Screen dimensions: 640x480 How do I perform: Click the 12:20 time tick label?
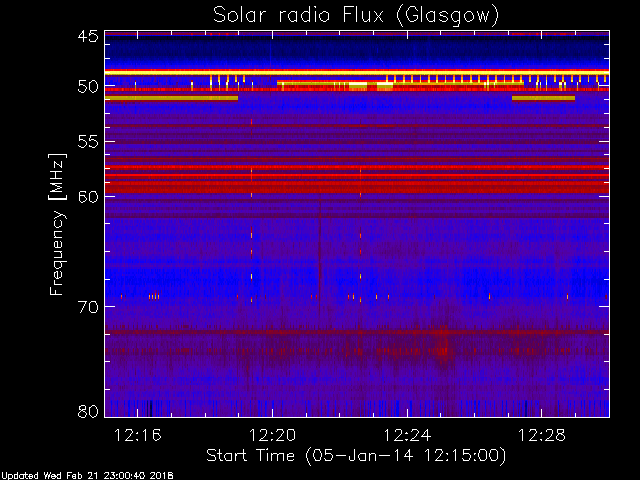point(272,436)
